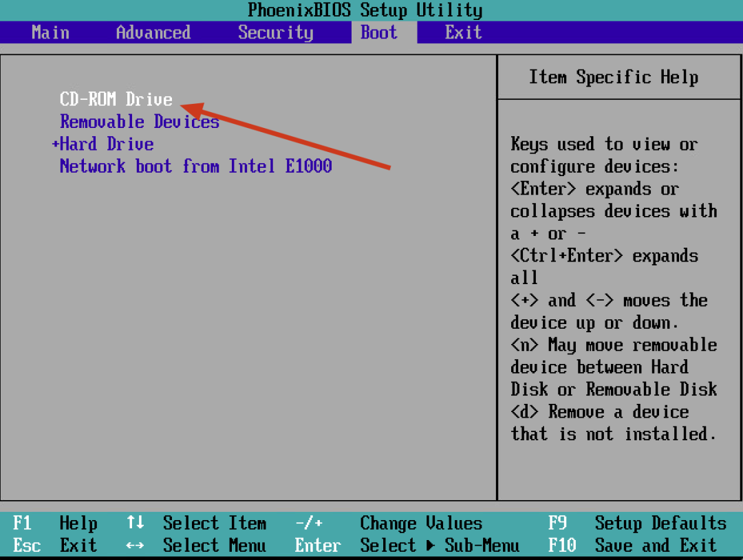Click the Select Item label

(214, 523)
